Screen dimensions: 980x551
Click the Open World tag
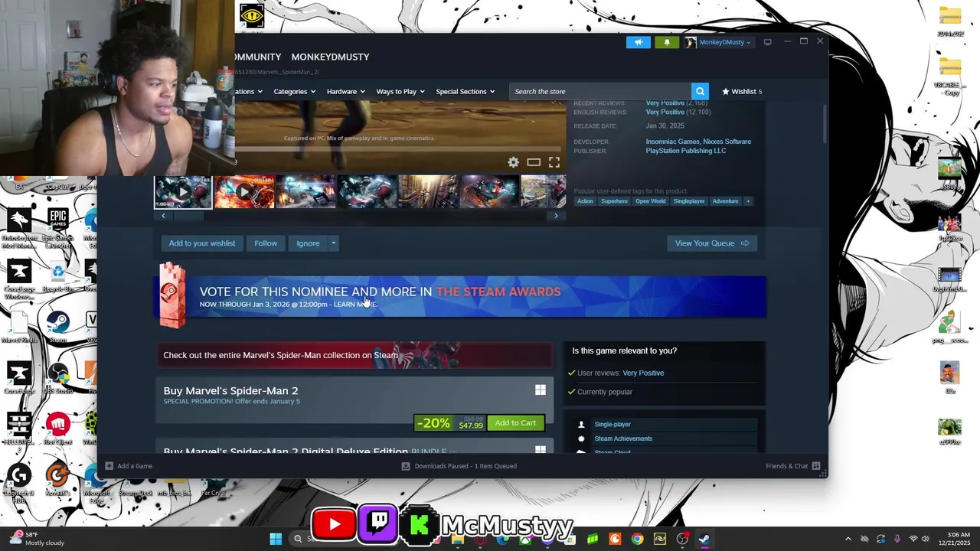(650, 201)
